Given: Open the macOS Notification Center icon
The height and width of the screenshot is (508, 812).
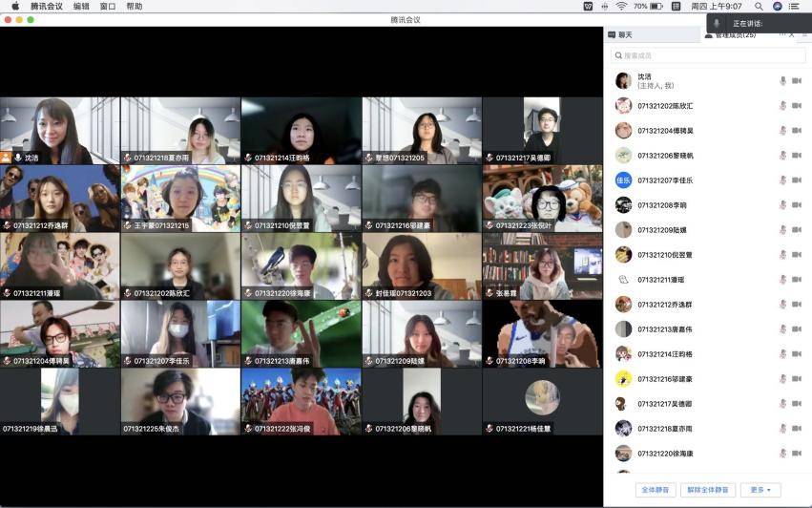Looking at the screenshot, I should (x=793, y=6).
